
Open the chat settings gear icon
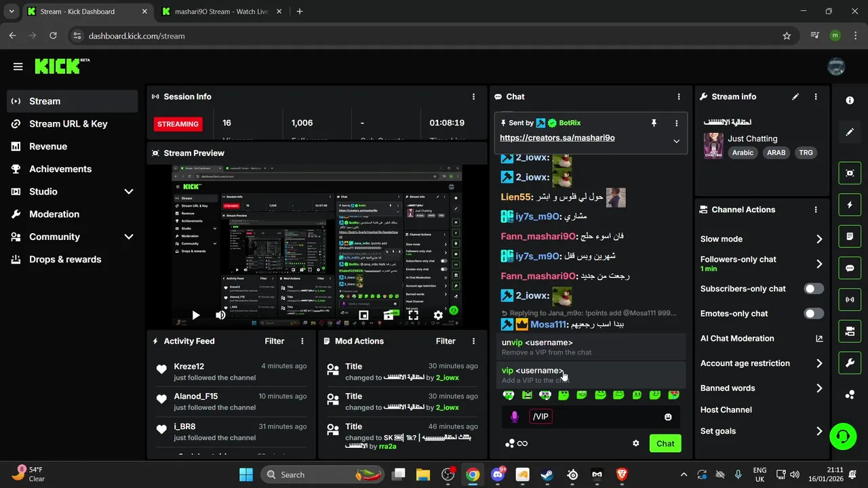pyautogui.click(x=636, y=443)
